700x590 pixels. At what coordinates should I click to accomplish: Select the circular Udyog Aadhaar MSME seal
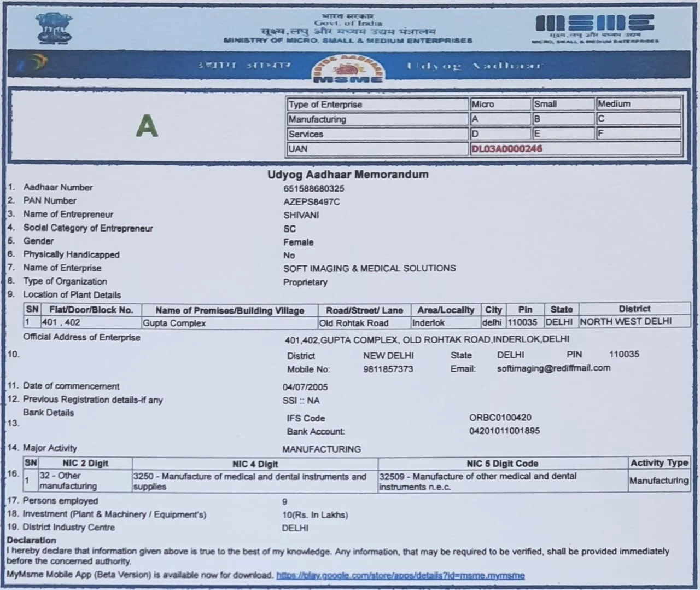(348, 68)
